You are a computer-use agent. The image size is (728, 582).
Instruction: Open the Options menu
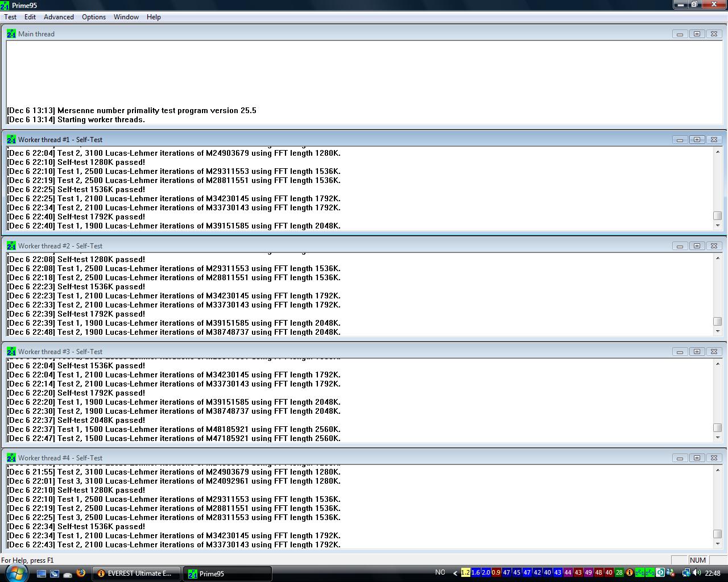(x=94, y=17)
